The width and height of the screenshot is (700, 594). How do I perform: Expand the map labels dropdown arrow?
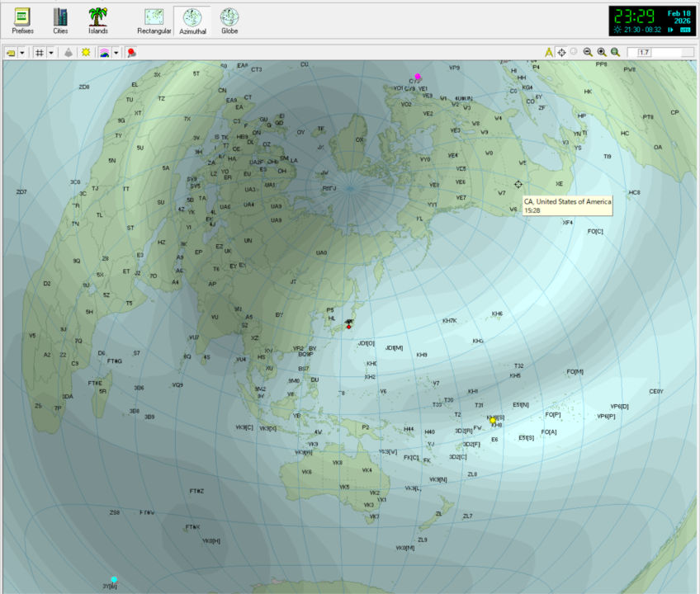22,52
